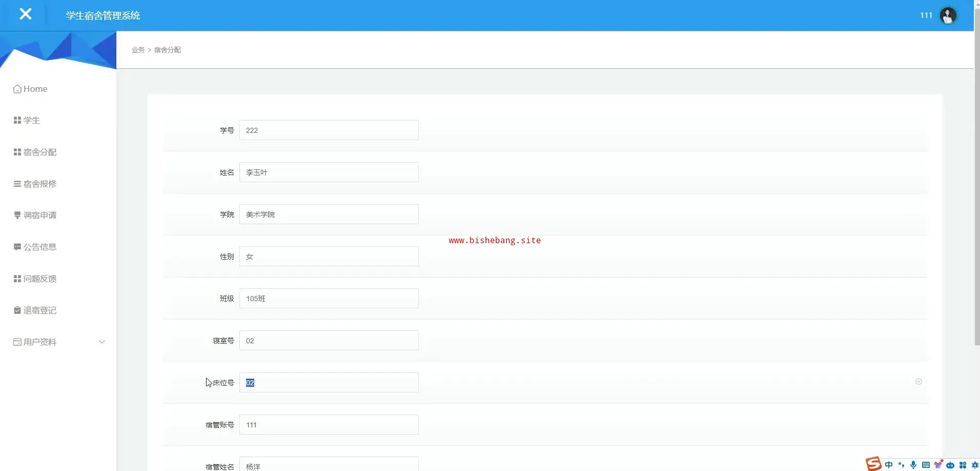Focus the 性别 field containing 女
The height and width of the screenshot is (471, 980).
[x=329, y=257]
